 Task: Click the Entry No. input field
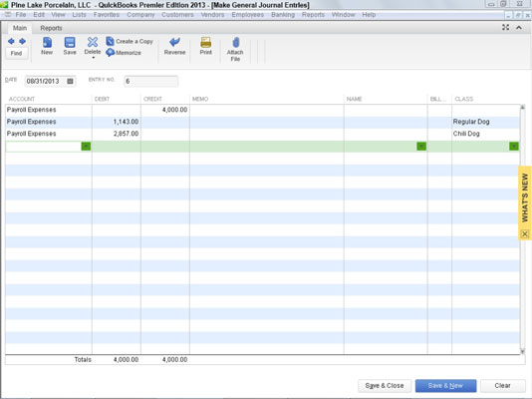coord(151,81)
